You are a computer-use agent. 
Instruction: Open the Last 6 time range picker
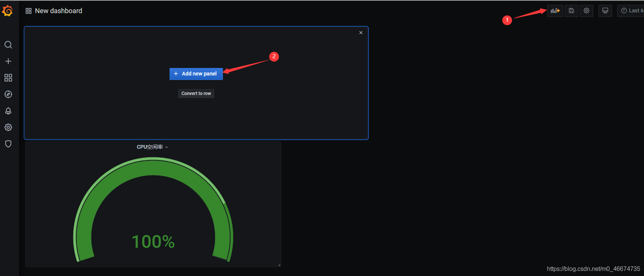click(x=632, y=11)
